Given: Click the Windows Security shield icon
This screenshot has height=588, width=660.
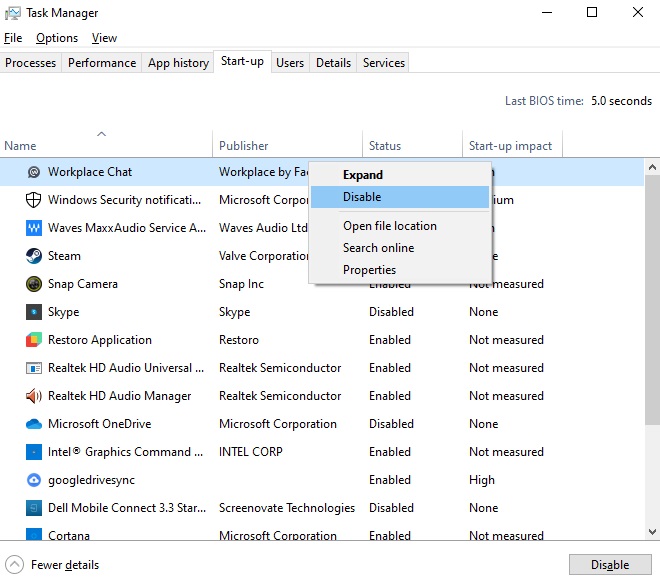Looking at the screenshot, I should [34, 200].
